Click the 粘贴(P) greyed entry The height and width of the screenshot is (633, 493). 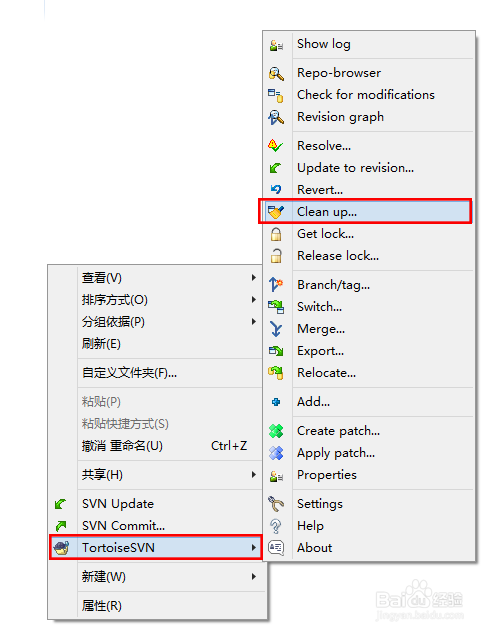coord(101,402)
